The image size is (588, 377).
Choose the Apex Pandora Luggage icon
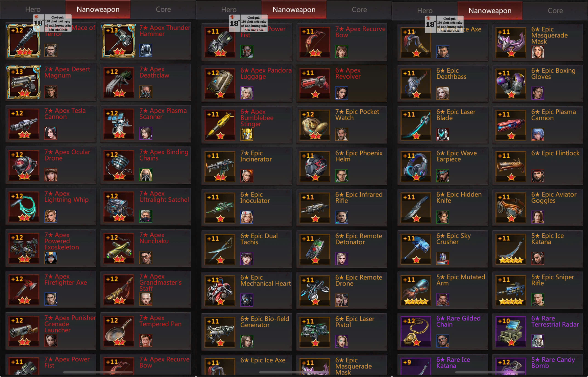pos(220,83)
